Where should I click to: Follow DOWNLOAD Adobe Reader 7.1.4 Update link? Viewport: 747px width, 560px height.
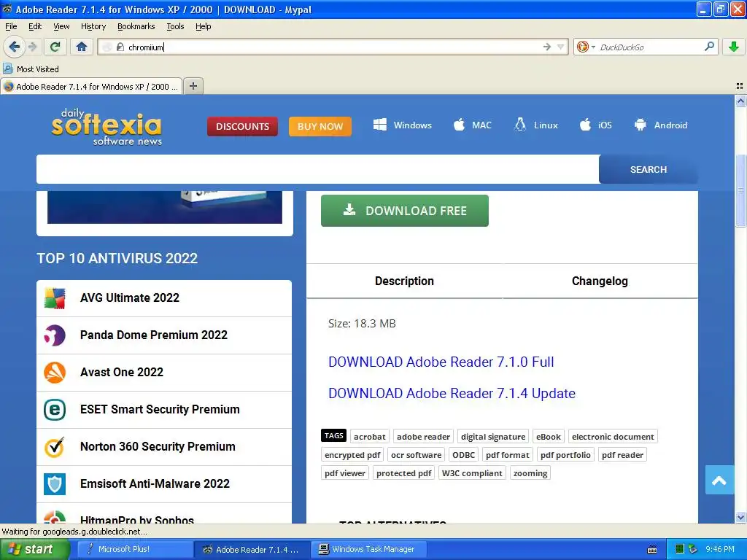(x=452, y=393)
